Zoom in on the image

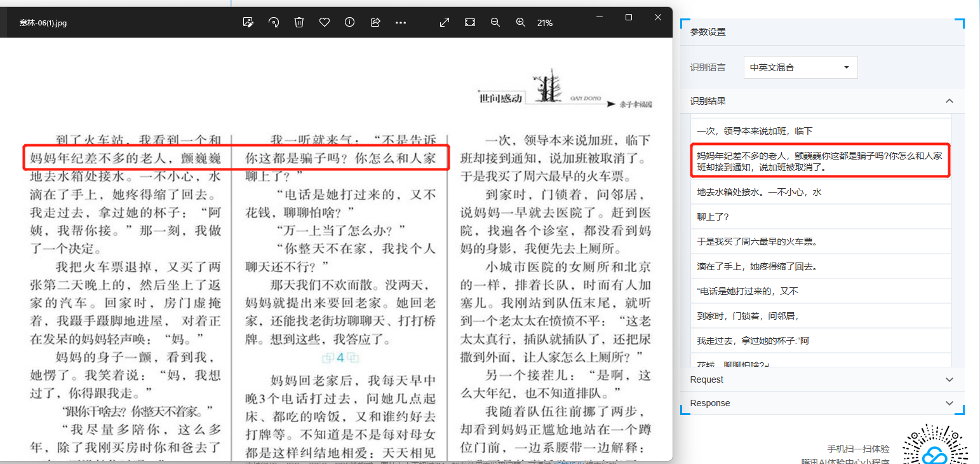coord(521,22)
